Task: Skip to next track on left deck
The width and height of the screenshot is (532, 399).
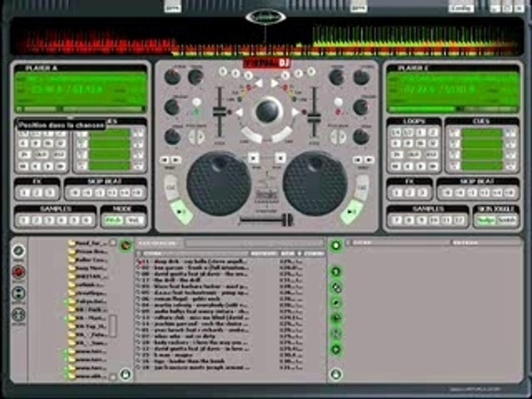Action: [176, 160]
